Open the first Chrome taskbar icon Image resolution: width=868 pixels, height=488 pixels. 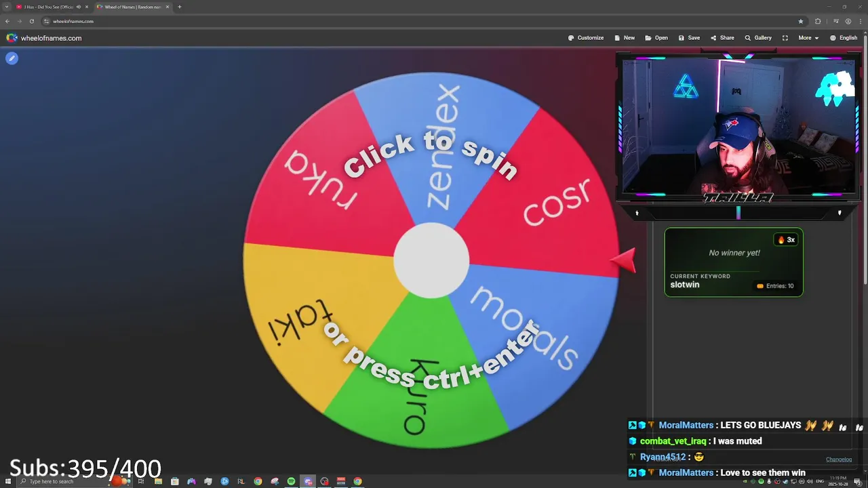[258, 481]
